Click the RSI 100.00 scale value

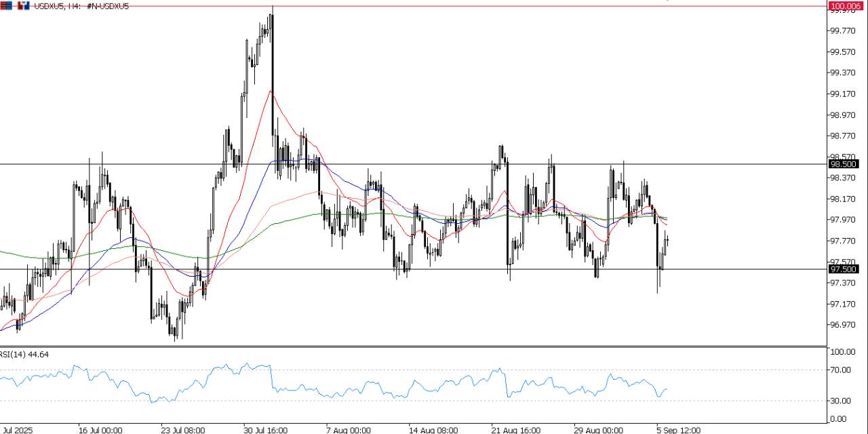point(843,353)
